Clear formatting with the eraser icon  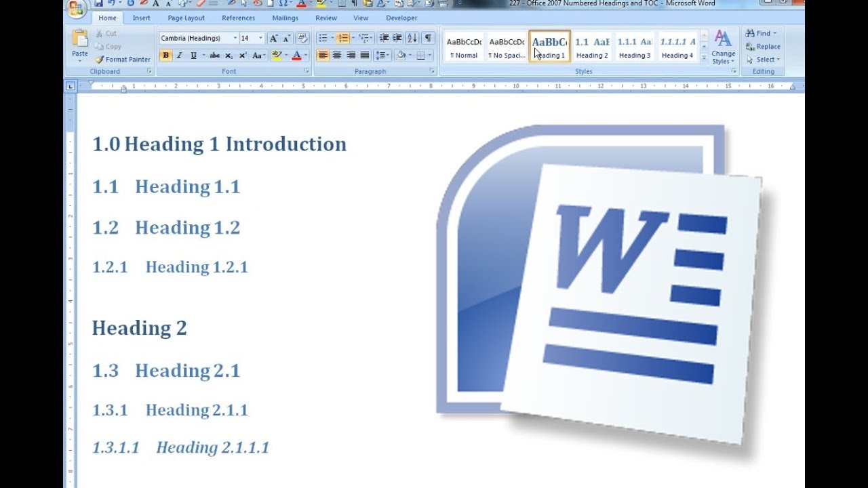point(302,39)
